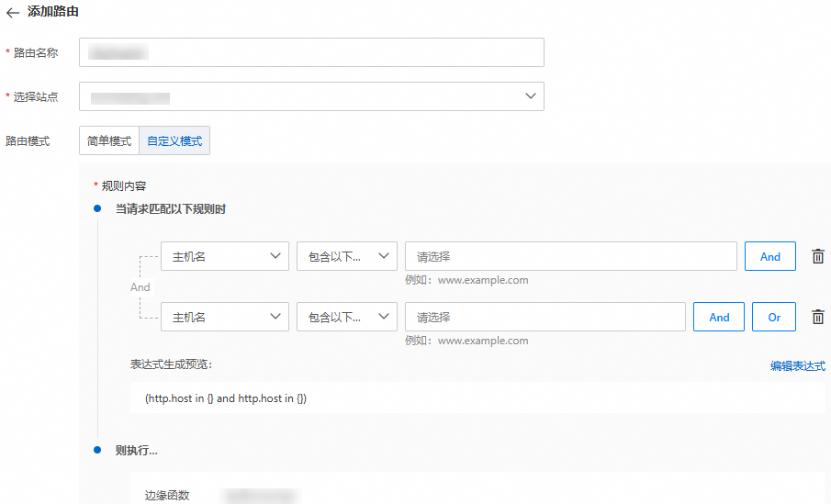Delete the first rule row with trash icon
This screenshot has height=504, width=831.
coord(818,256)
